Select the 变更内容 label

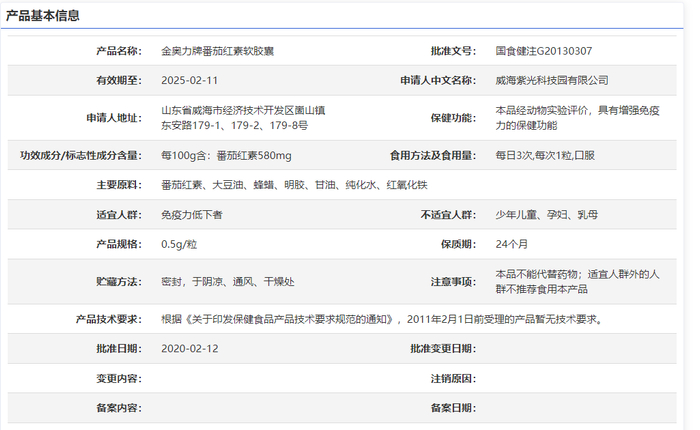[x=119, y=379]
